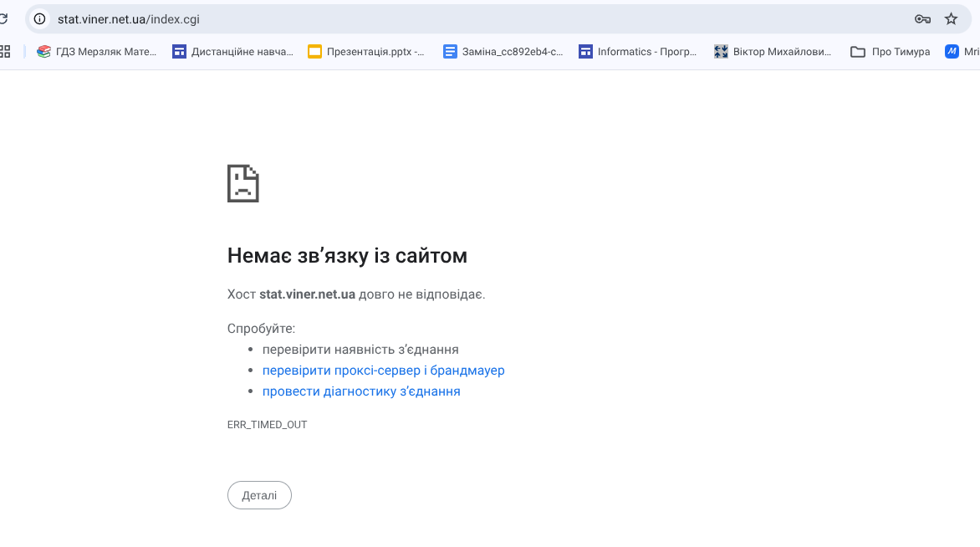Viewport: 980px width, 547px height.
Task: Bookmark this page with the star icon
Action: pyautogui.click(x=951, y=18)
